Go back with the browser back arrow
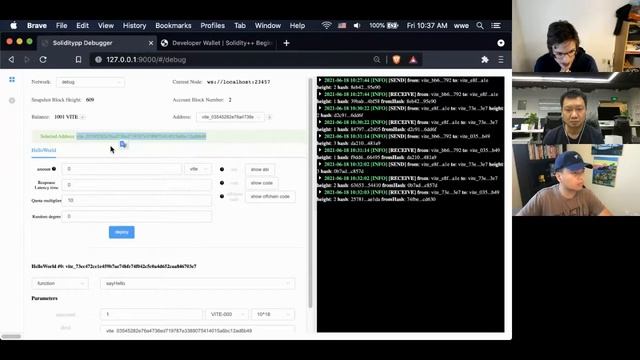The height and width of the screenshot is (360, 640). coord(11,60)
